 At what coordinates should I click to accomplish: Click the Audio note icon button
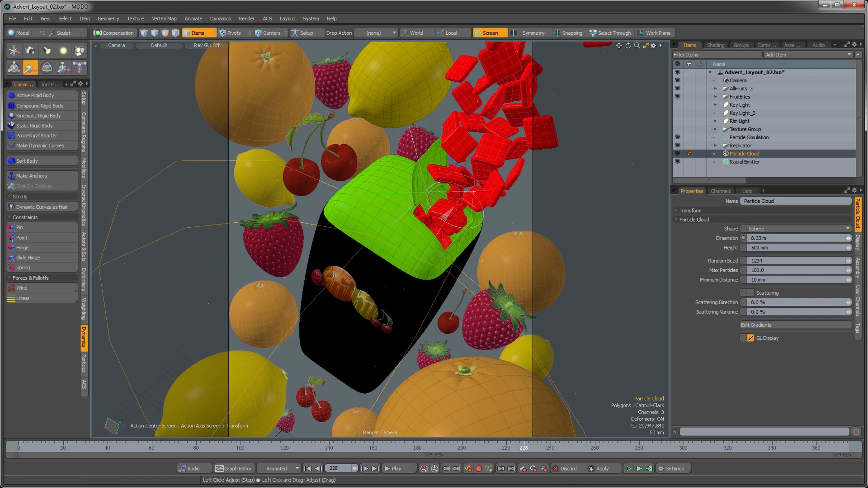point(194,468)
